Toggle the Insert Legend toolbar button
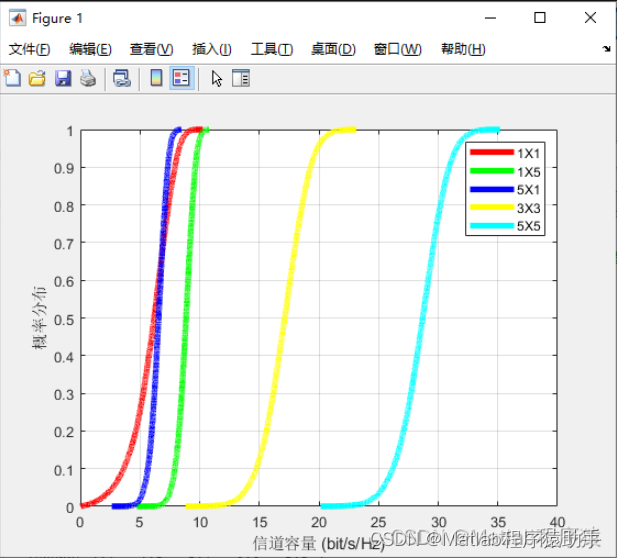Viewport: 617px width, 558px height. [x=181, y=78]
